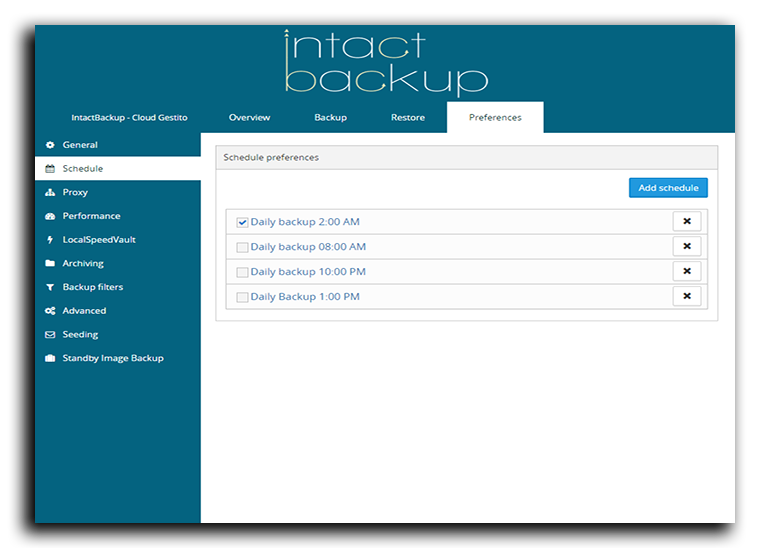The height and width of the screenshot is (548, 770).
Task: Go to the Backup tab
Action: (x=330, y=117)
